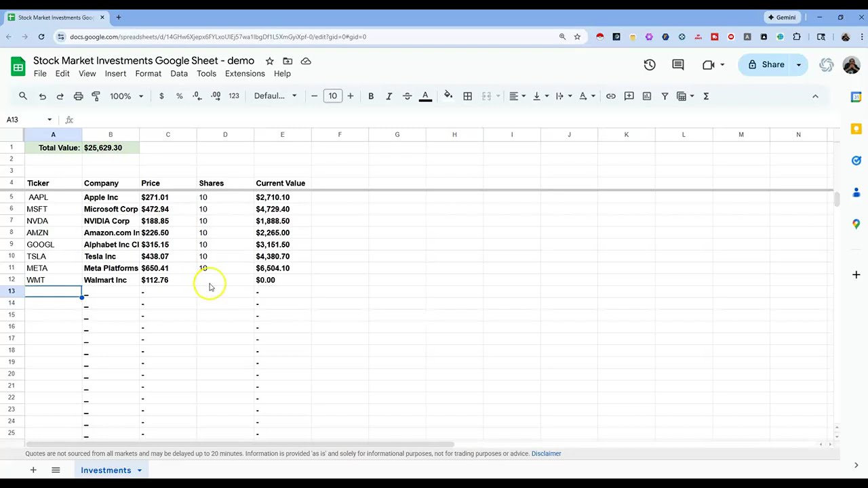Screen dimensions: 868x488
Task: Open text rotation dropdown
Action: 587,96
